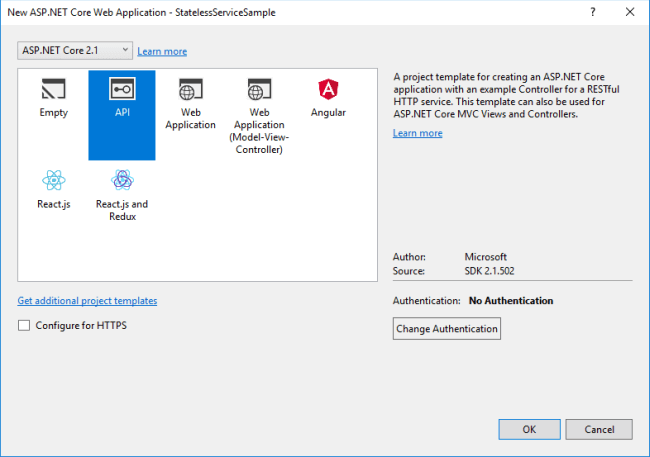
Task: Click the SDK 2.1.502 source value
Action: tap(489, 271)
